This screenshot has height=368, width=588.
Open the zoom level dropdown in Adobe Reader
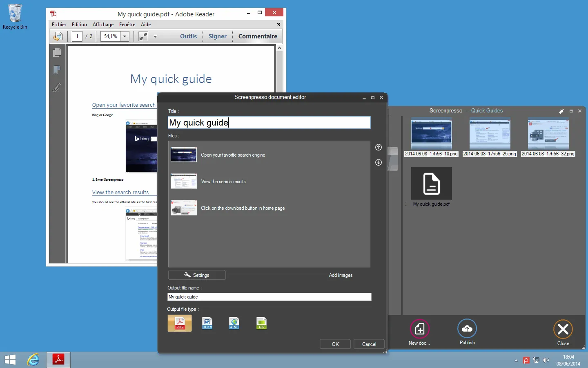point(124,36)
